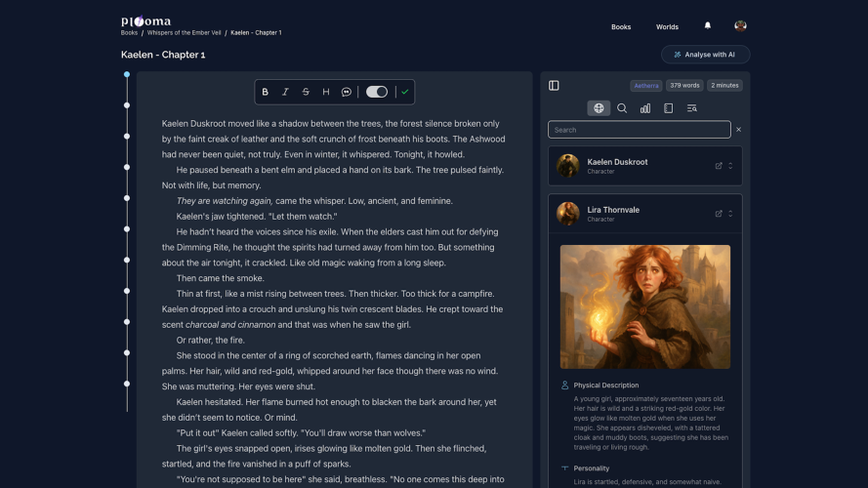The height and width of the screenshot is (488, 868).
Task: Open the magnifier search tab in sidebar
Action: click(622, 108)
